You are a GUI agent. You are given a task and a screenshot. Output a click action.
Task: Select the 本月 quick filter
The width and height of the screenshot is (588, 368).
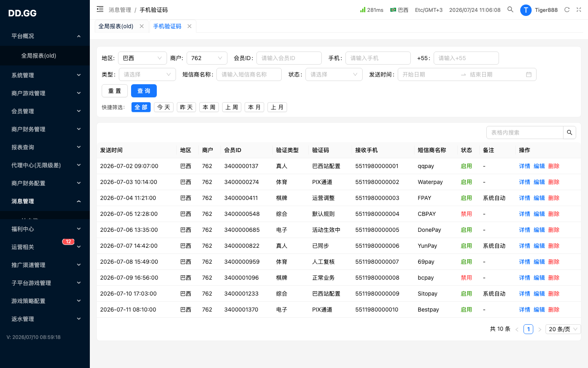pyautogui.click(x=254, y=107)
